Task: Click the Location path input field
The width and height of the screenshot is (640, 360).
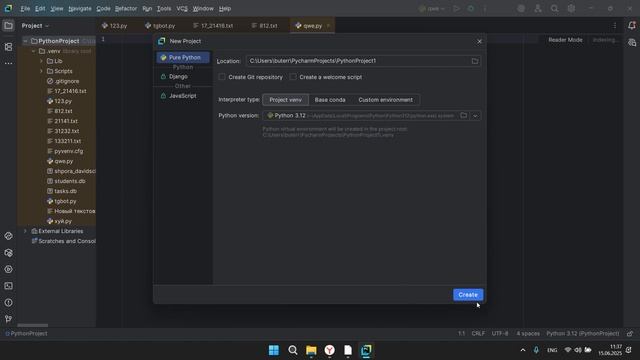Action: coord(363,61)
